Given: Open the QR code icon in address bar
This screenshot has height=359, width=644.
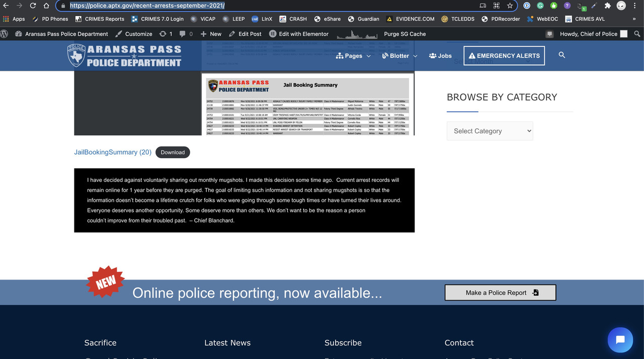Looking at the screenshot, I should (x=496, y=6).
